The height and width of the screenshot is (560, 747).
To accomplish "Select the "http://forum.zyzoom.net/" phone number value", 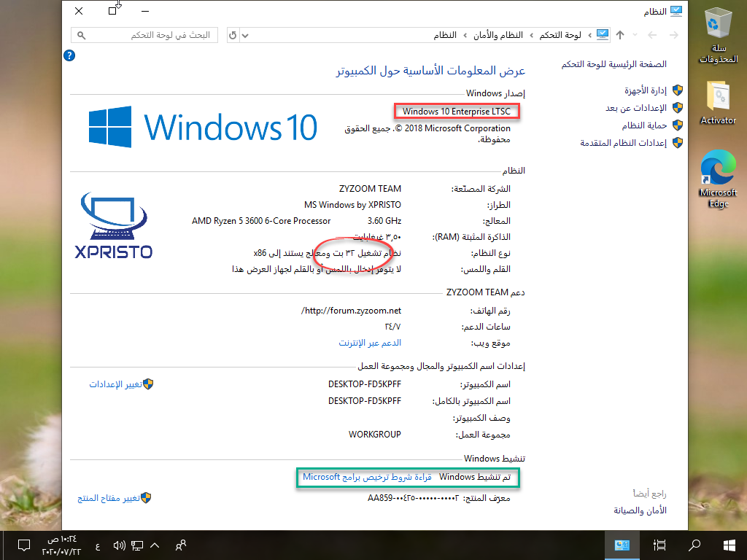I will (351, 311).
